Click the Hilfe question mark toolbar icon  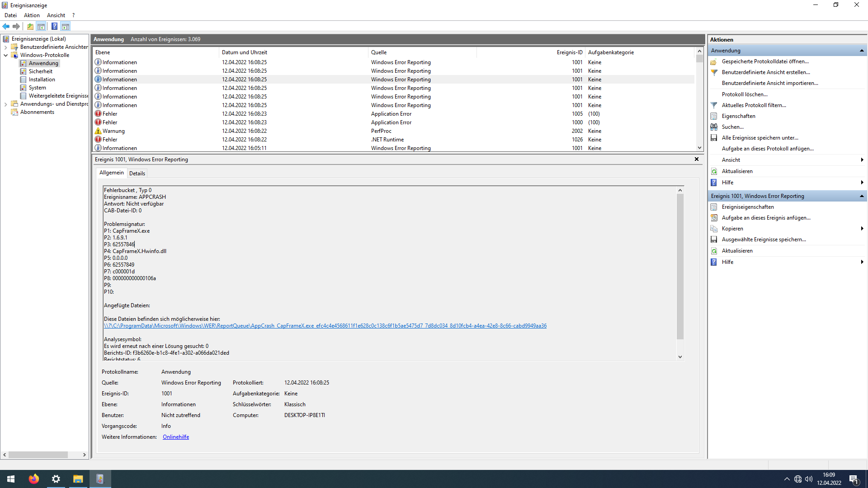pyautogui.click(x=54, y=26)
